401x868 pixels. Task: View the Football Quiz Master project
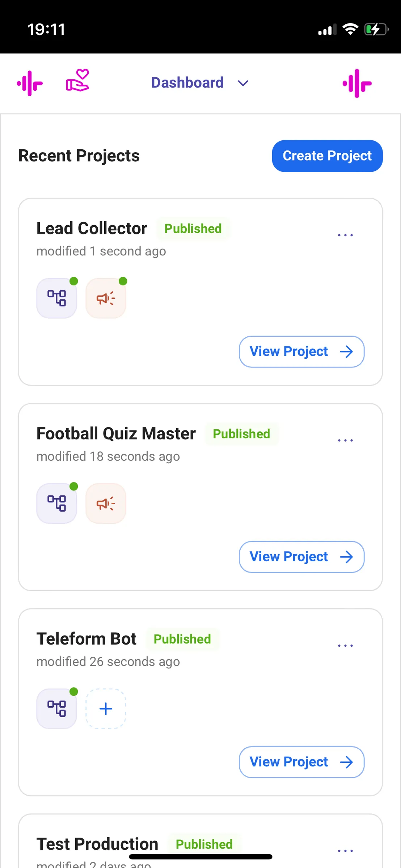[x=301, y=557]
